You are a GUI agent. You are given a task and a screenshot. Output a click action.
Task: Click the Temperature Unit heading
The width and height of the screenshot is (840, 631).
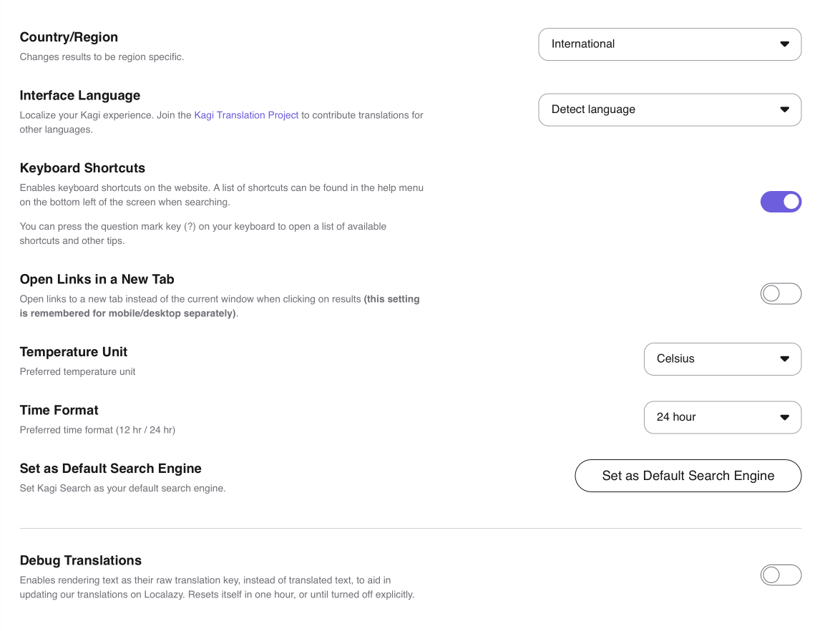tap(74, 352)
